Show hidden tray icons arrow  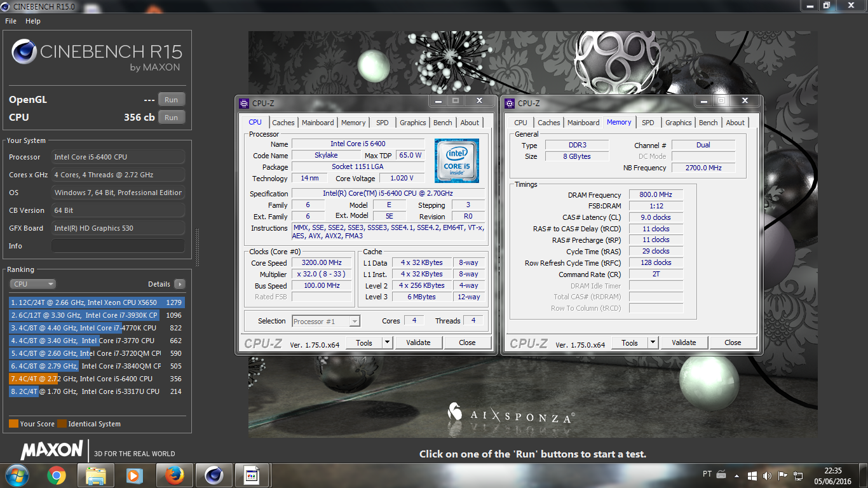[x=736, y=475]
